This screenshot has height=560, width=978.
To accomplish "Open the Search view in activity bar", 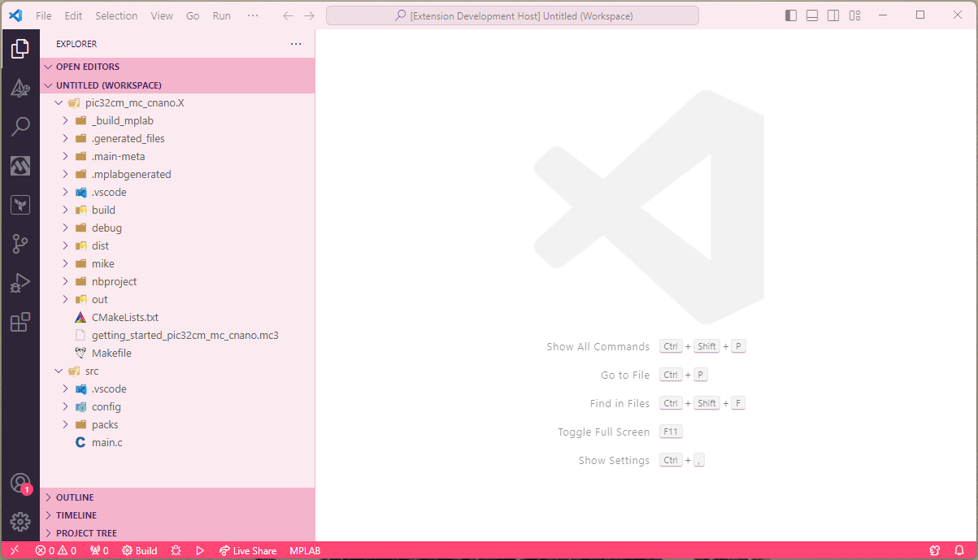I will coord(20,127).
